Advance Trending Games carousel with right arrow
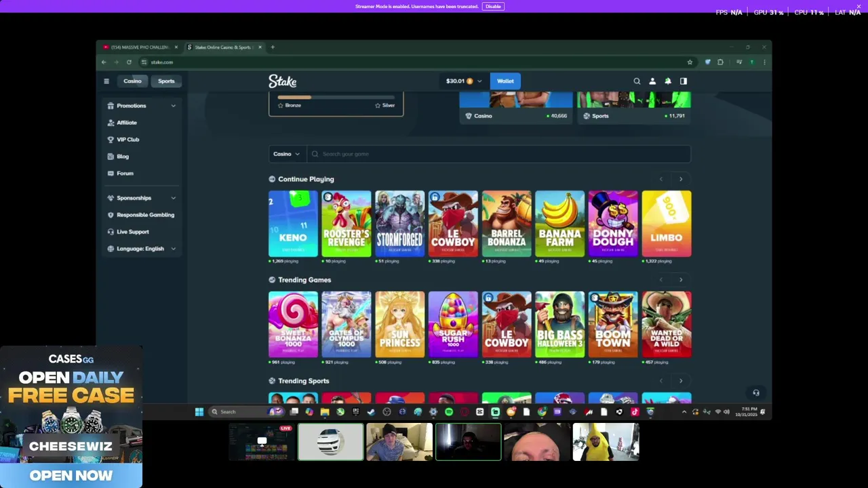Image resolution: width=868 pixels, height=488 pixels. click(x=681, y=280)
